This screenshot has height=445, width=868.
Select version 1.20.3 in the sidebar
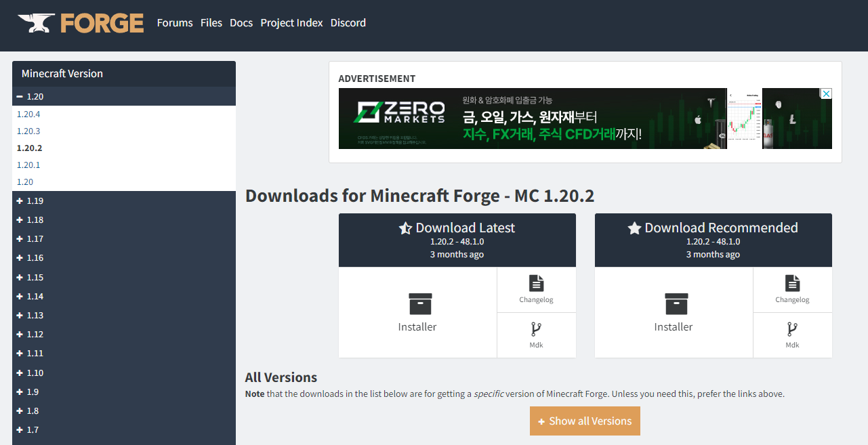(28, 131)
